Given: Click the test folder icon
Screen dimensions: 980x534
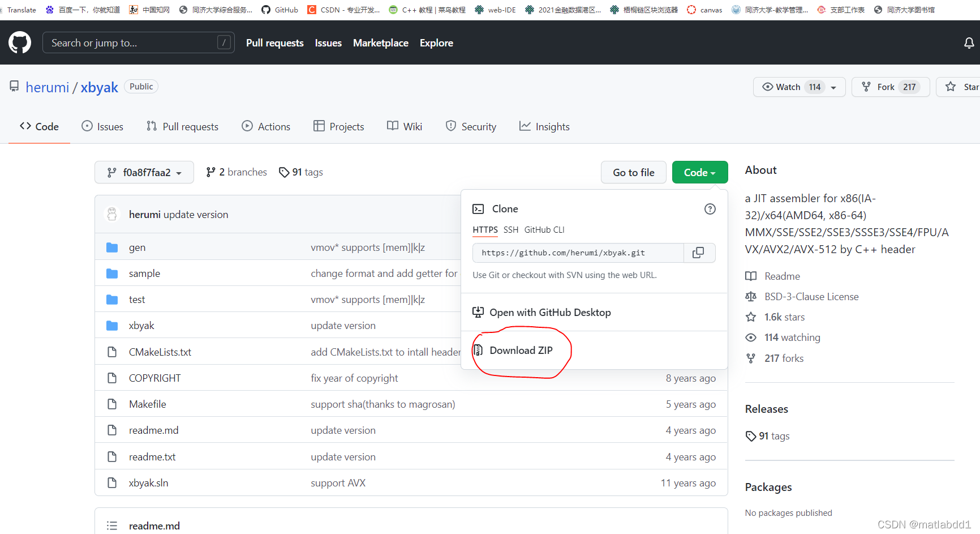Looking at the screenshot, I should pyautogui.click(x=112, y=300).
